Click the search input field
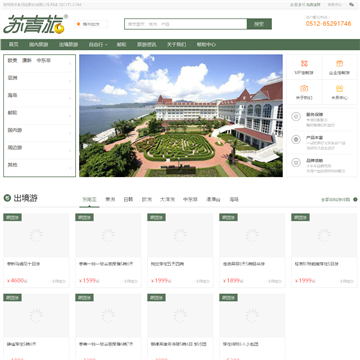360x360 pixels. (186, 24)
